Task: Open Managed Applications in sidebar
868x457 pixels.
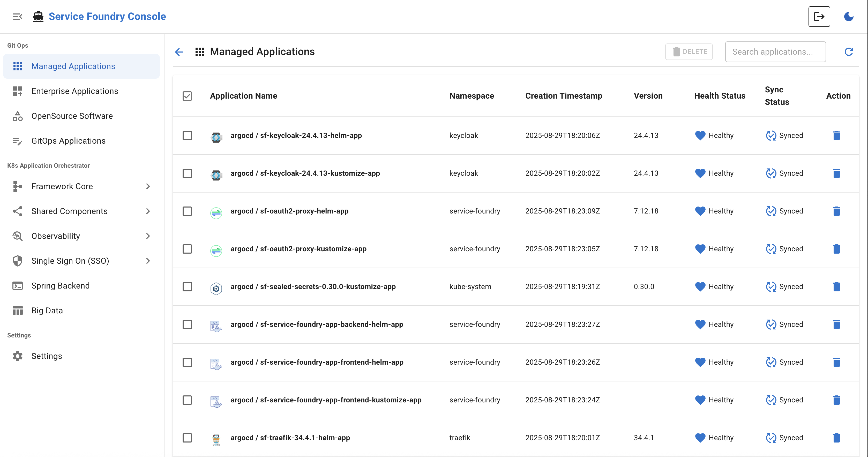Action: (81, 66)
